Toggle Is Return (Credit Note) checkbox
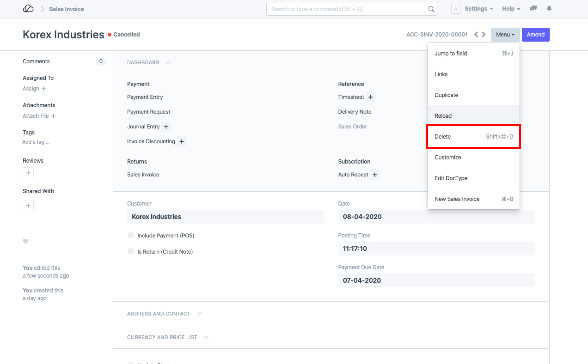The height and width of the screenshot is (364, 588). 131,251
